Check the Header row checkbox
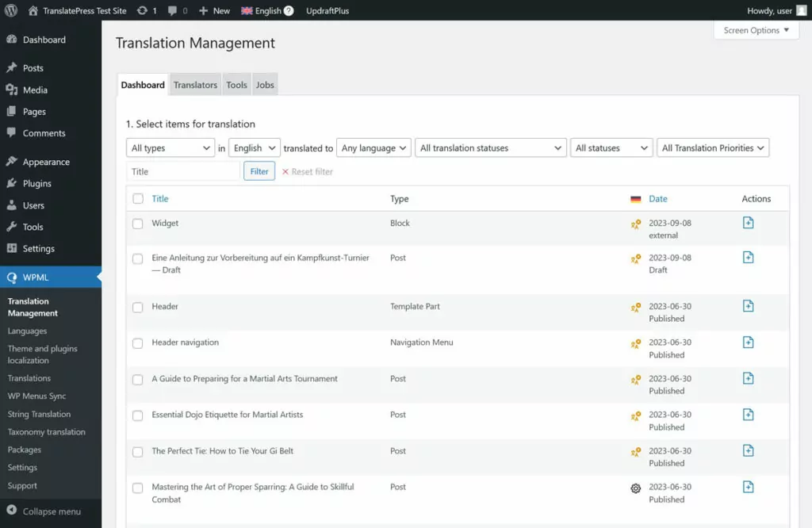The height and width of the screenshot is (528, 812). (137, 307)
